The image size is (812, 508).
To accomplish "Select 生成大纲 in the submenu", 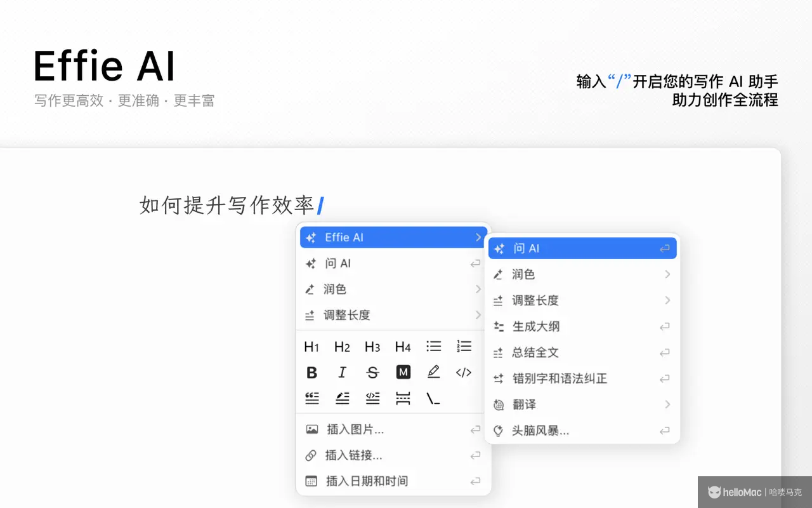I will click(582, 326).
